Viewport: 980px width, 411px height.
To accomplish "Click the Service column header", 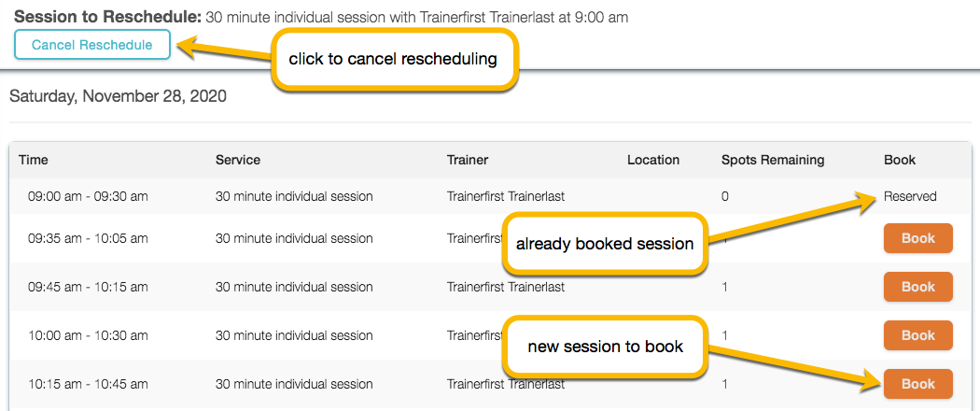I will point(238,160).
